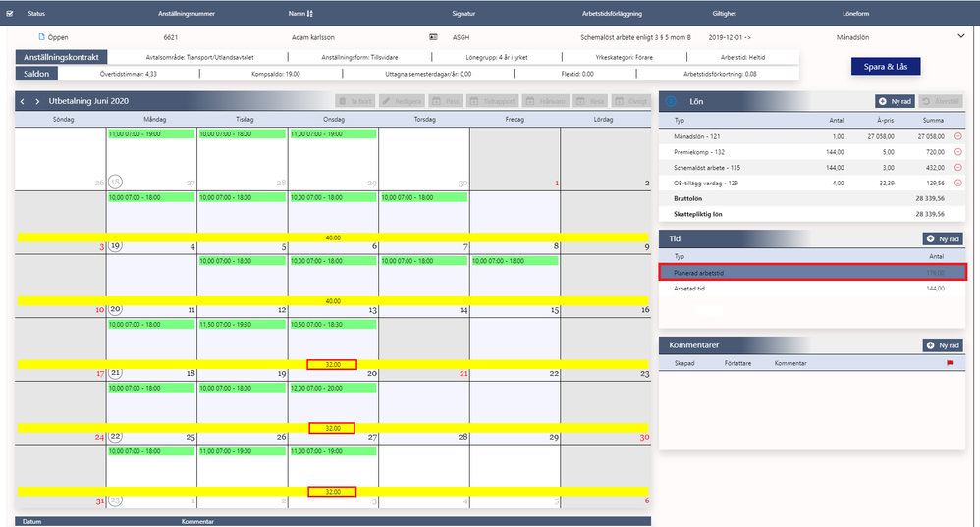Remove the Schemalöst arbete - 135 row

pos(958,168)
